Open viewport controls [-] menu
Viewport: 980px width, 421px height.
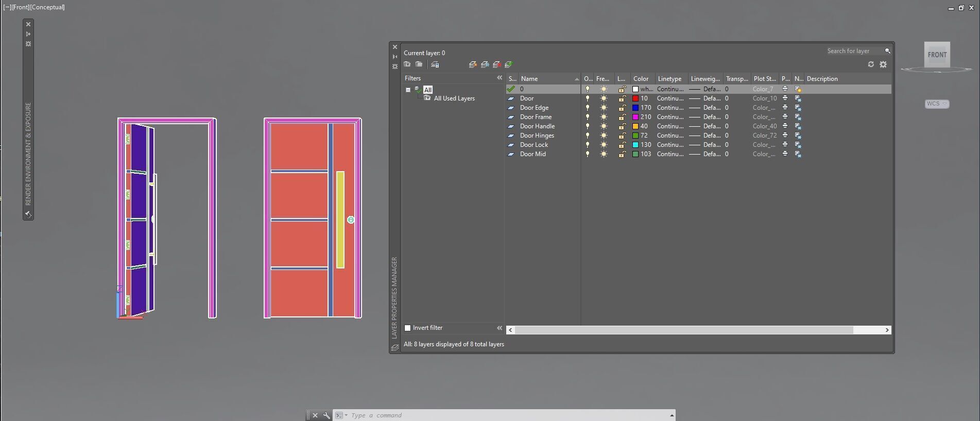pyautogui.click(x=7, y=7)
